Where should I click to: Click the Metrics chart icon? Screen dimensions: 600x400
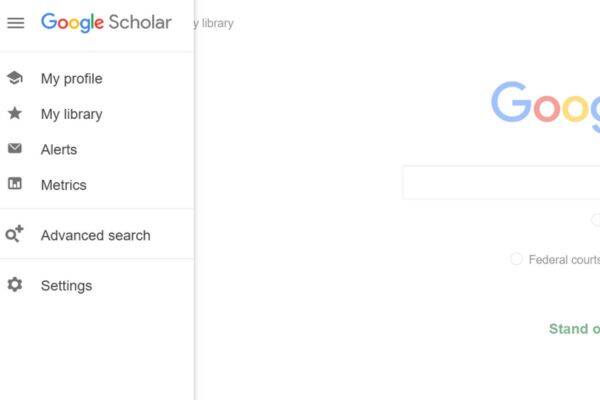click(x=15, y=184)
